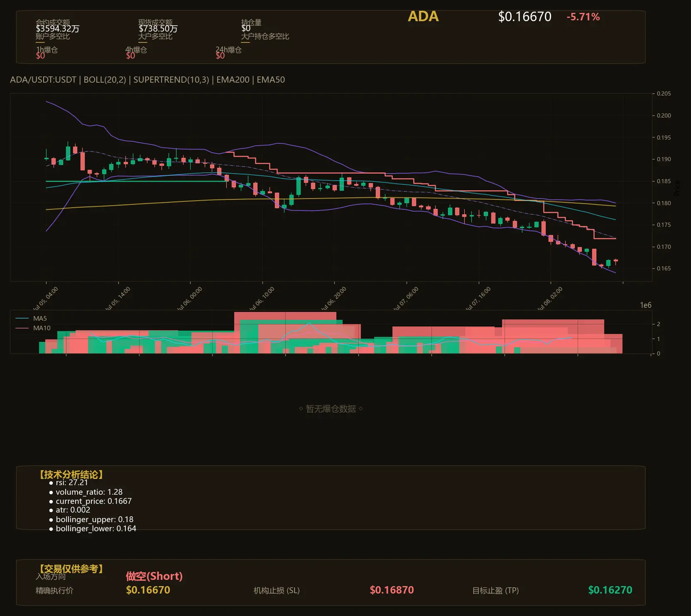Click the 0.170 price axis label
The height and width of the screenshot is (616, 691).
click(664, 247)
